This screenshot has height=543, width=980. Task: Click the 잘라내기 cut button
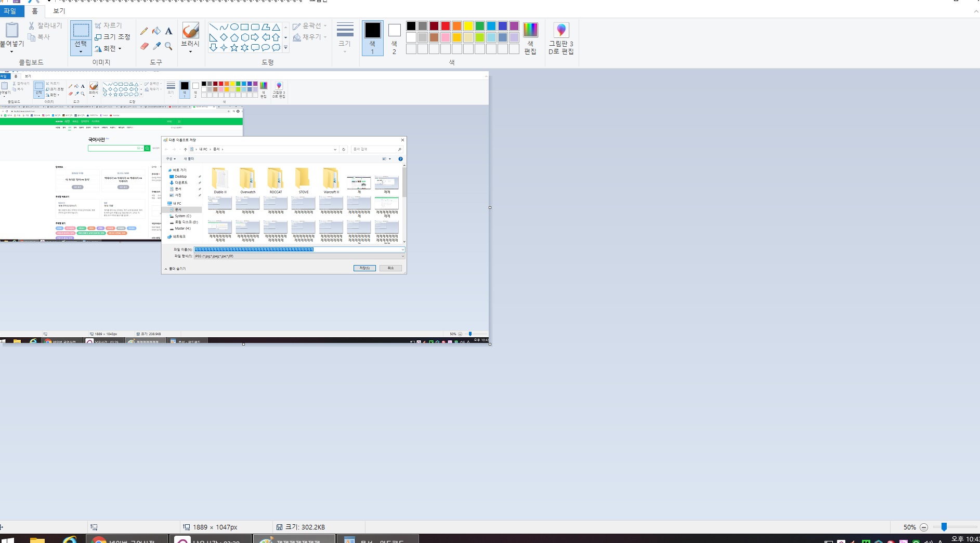tap(45, 25)
